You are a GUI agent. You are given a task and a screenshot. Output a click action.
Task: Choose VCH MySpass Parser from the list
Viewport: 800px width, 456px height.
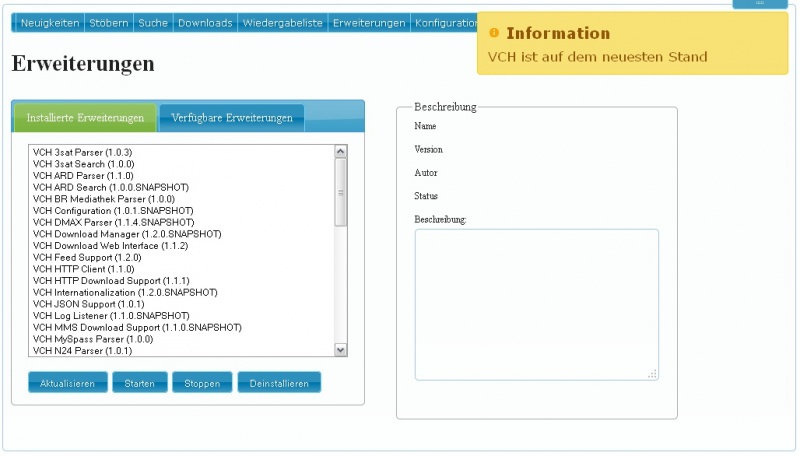click(x=93, y=339)
